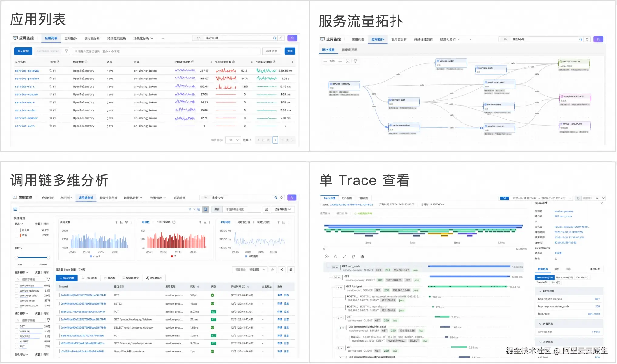Screen dimensions: 617x364
Task: Click the share icon above the span list
Action: click(x=282, y=270)
